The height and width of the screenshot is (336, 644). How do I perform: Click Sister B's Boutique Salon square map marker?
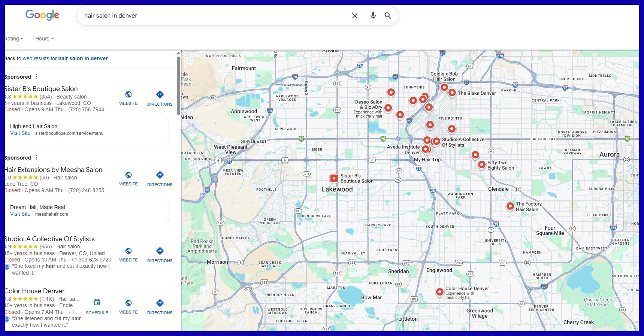tap(334, 179)
